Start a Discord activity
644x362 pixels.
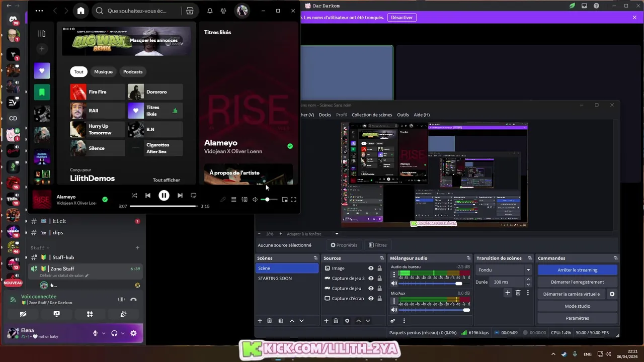click(90, 314)
